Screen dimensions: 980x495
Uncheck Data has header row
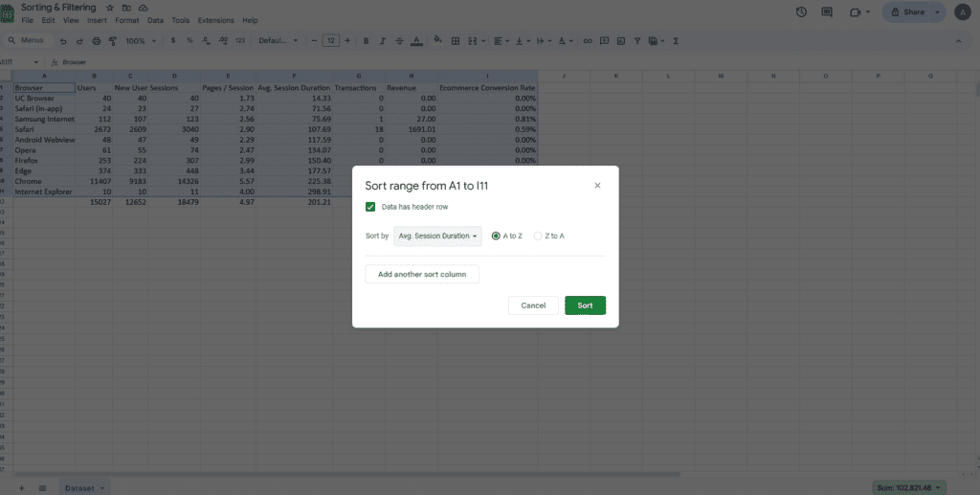pyautogui.click(x=370, y=207)
